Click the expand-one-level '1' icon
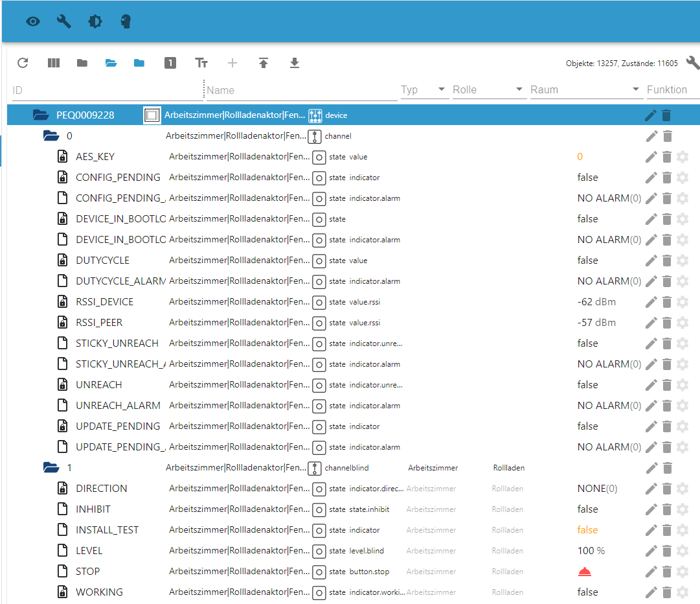Viewport: 700px width, 604px height. click(x=170, y=63)
